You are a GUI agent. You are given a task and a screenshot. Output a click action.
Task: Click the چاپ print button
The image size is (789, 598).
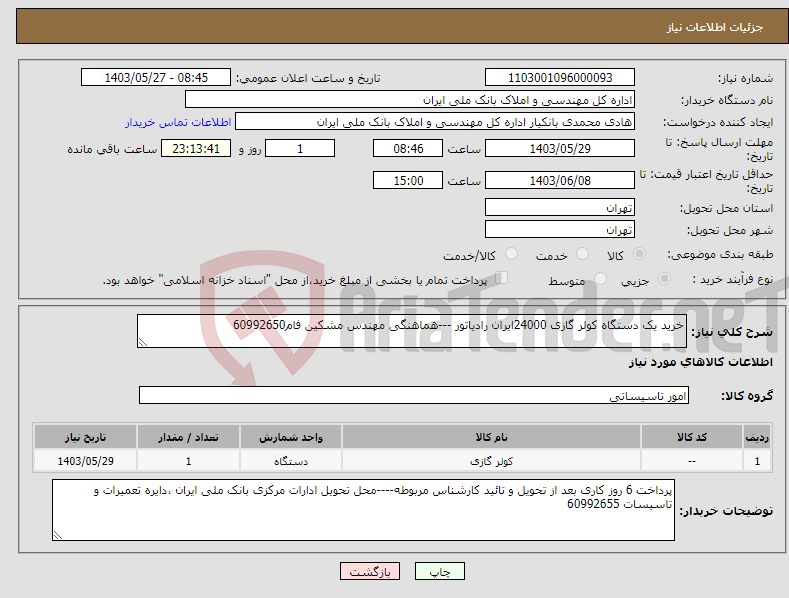tap(439, 571)
